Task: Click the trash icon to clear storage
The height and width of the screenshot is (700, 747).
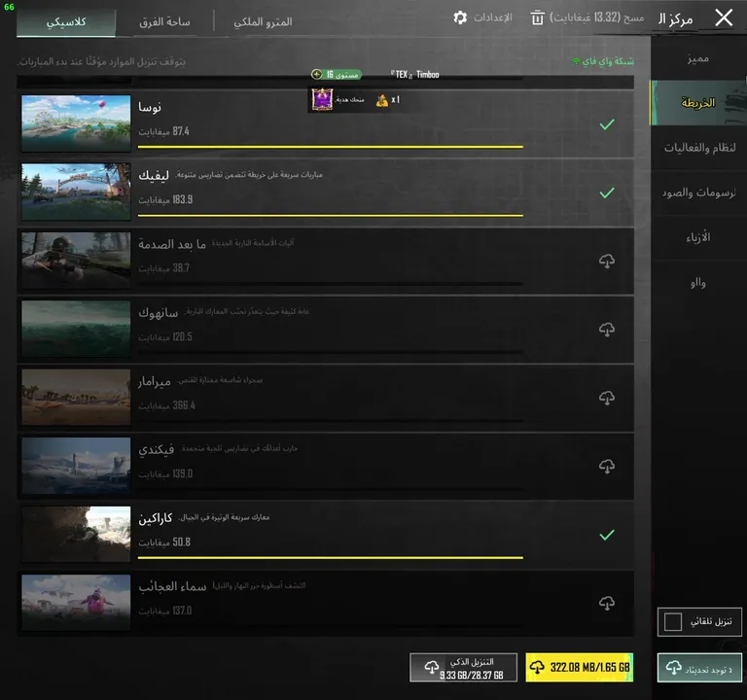Action: point(537,18)
